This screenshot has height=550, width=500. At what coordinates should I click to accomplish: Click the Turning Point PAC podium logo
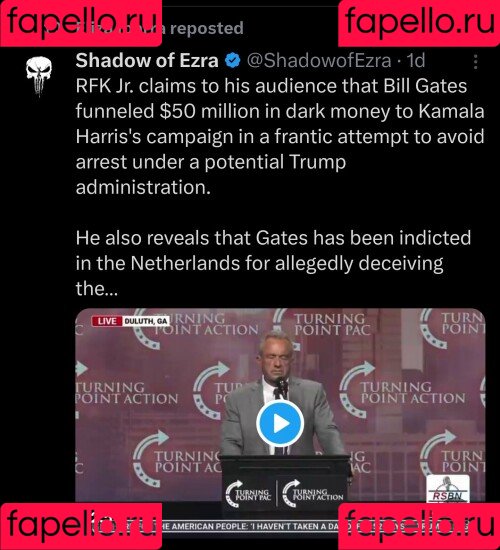tap(248, 494)
